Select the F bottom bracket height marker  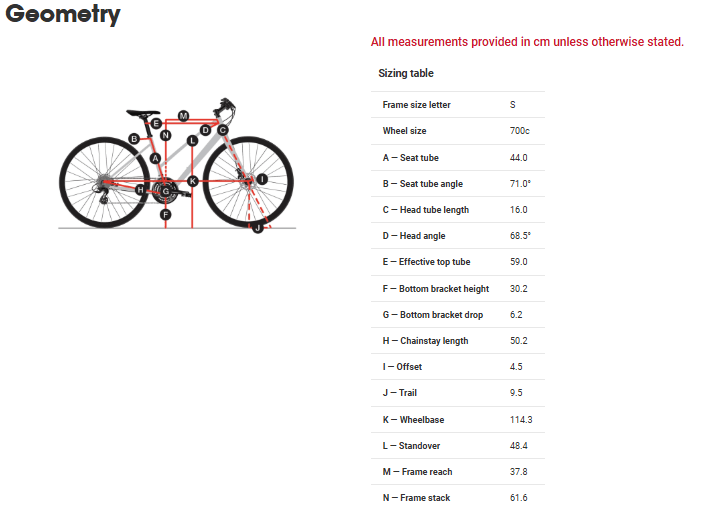[166, 214]
